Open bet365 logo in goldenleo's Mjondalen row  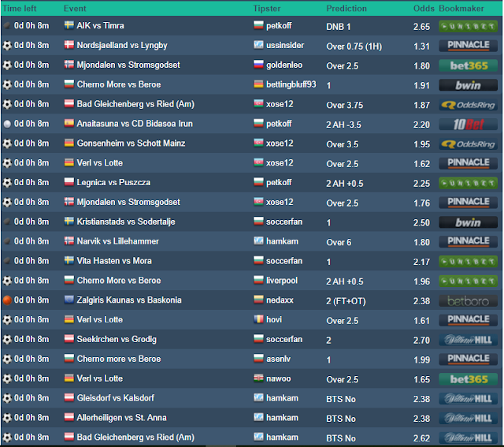tap(468, 65)
